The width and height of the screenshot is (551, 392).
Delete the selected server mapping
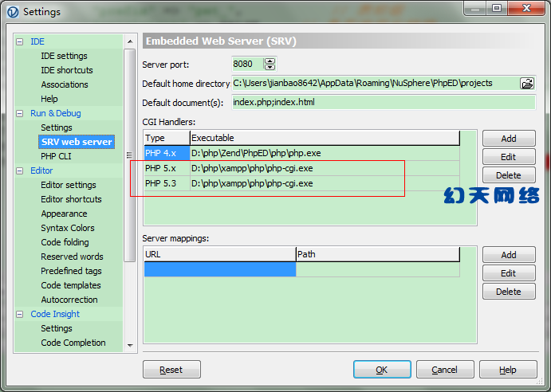tap(509, 291)
